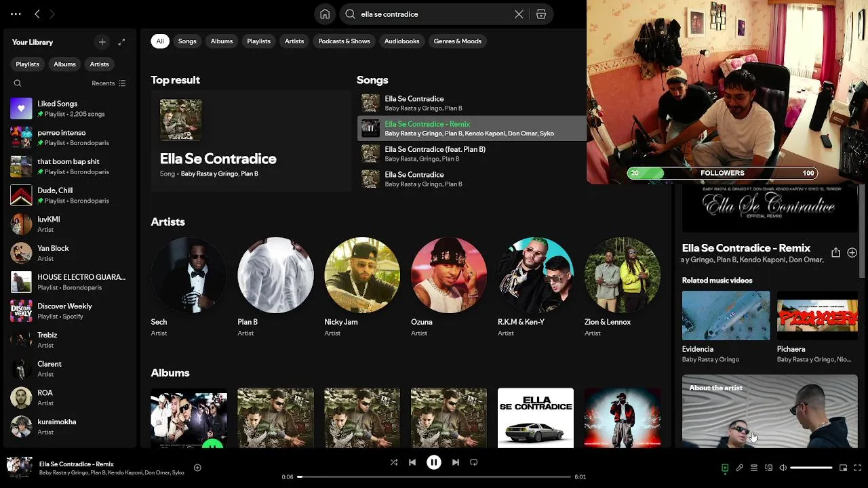
Task: Select the All search filter
Action: click(x=160, y=41)
